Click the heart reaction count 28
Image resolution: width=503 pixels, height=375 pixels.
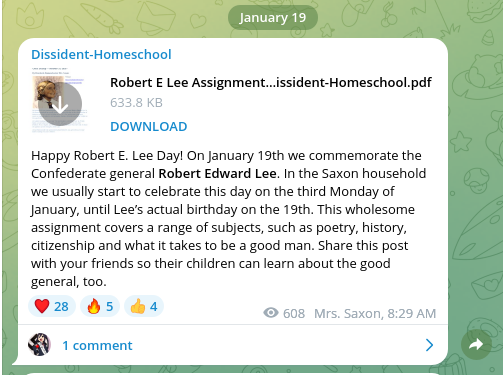coord(61,306)
